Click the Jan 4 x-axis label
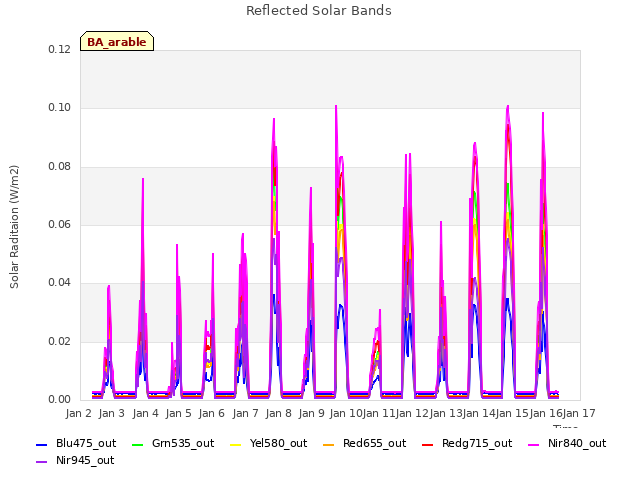Image resolution: width=640 pixels, height=480 pixels. [146, 413]
